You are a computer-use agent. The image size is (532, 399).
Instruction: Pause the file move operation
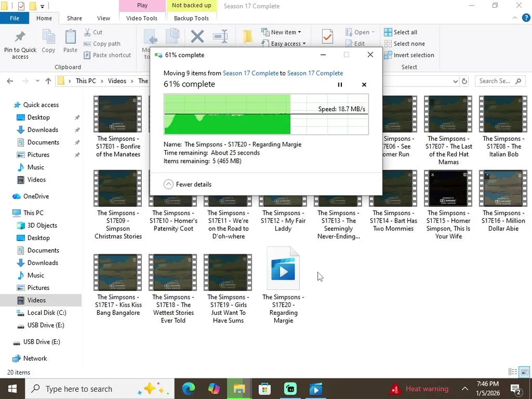pyautogui.click(x=340, y=85)
